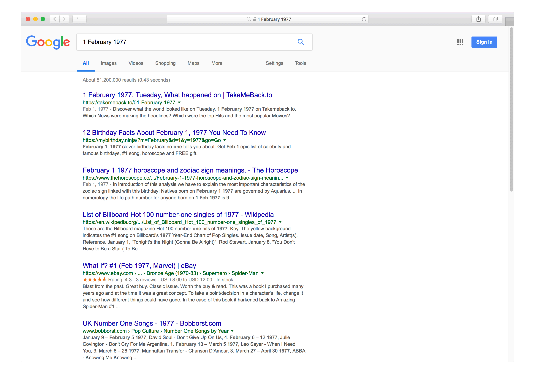Expand the arrow beside ebay.com breadcrumb

(x=262, y=273)
